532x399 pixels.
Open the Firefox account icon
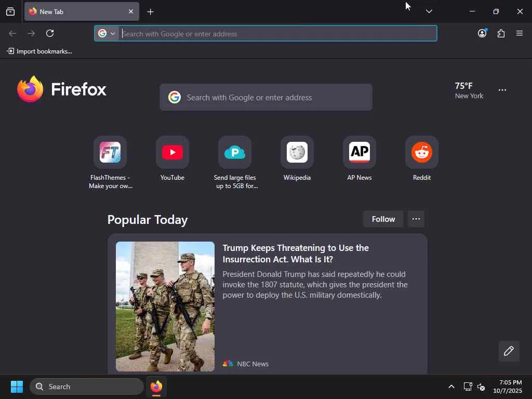482,33
